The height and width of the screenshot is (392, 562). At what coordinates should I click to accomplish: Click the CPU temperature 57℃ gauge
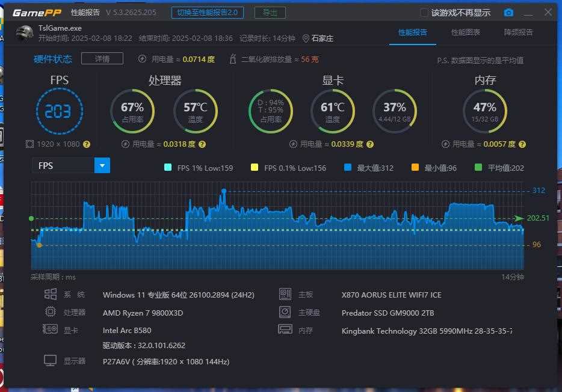pos(196,111)
